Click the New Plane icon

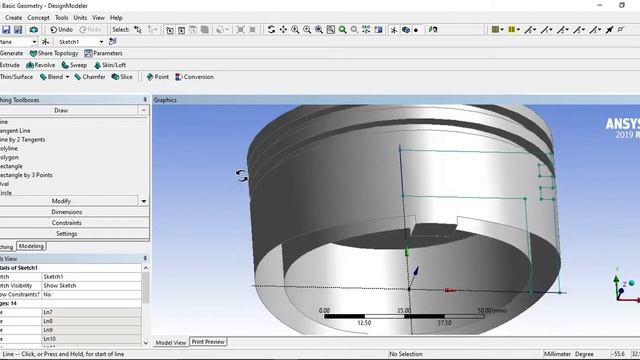pos(45,42)
